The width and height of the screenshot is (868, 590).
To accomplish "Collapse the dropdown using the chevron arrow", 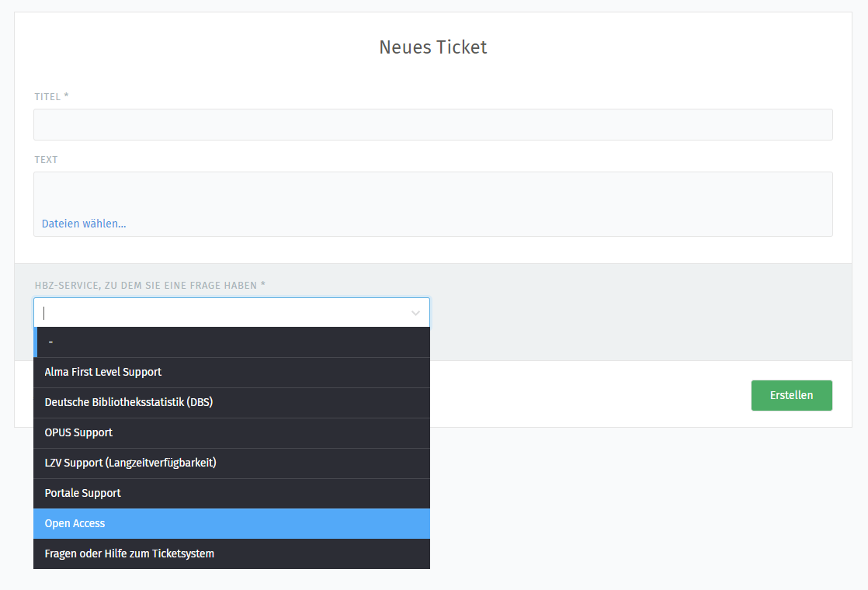I will pos(415,313).
